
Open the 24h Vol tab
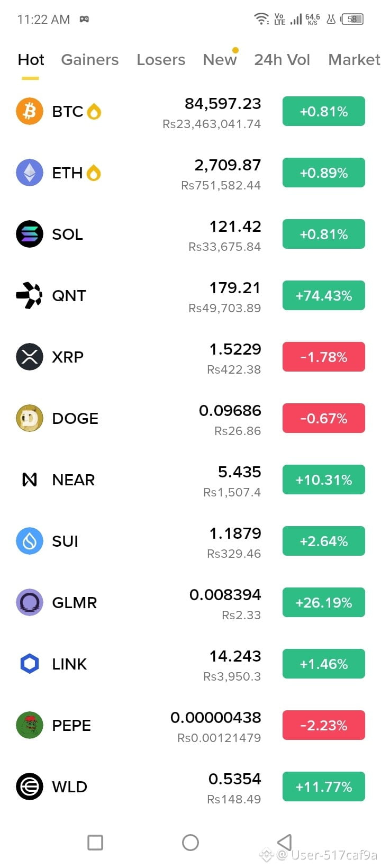[x=282, y=60]
